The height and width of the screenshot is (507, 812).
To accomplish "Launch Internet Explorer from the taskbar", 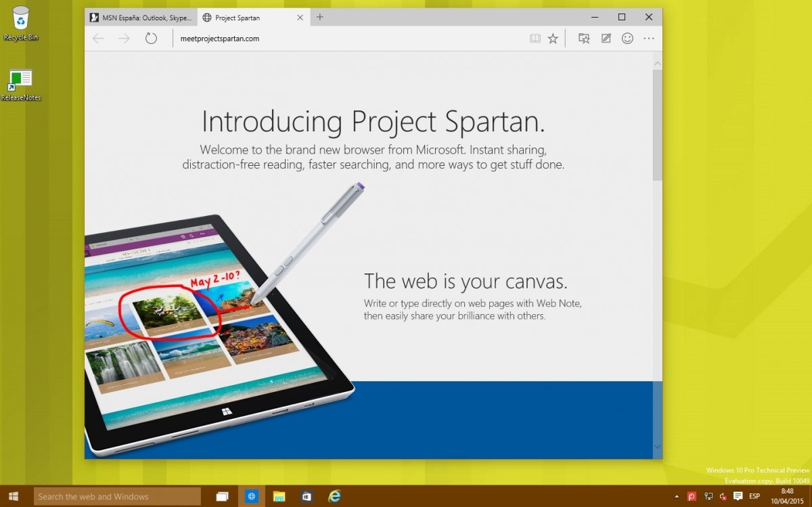I will pyautogui.click(x=334, y=496).
